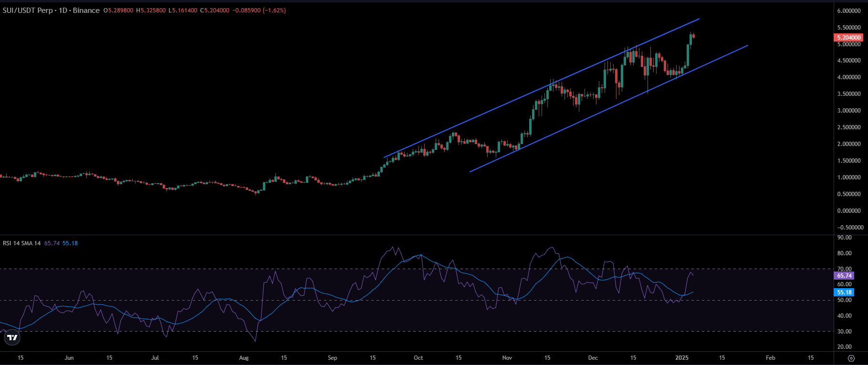Click the 3.000000 price axis label
The width and height of the screenshot is (868, 365).
tap(849, 111)
